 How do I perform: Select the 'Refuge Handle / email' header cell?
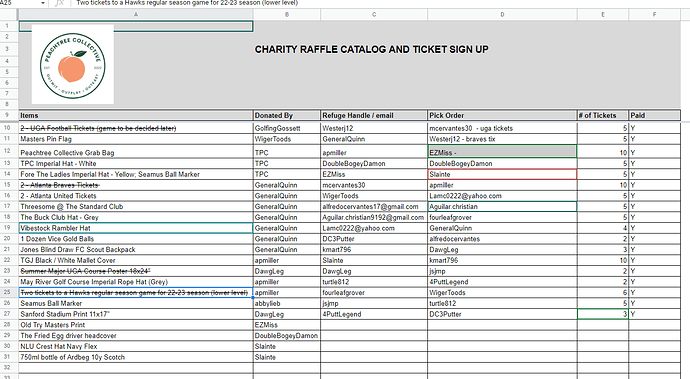click(374, 115)
